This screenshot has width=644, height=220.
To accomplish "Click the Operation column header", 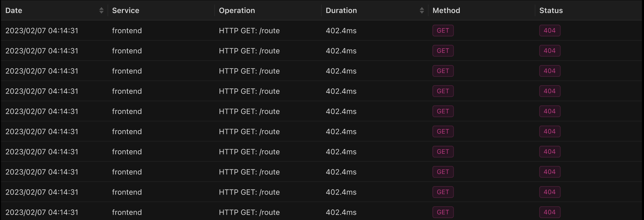I will click(237, 10).
